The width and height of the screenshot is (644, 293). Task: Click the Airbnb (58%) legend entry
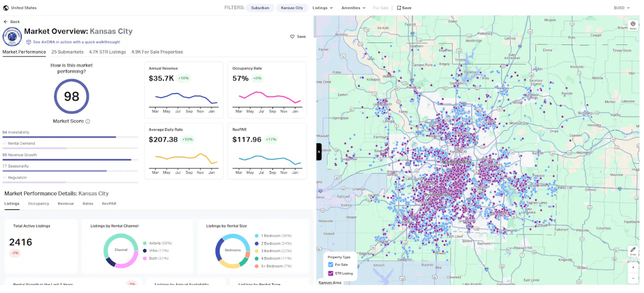[157, 243]
